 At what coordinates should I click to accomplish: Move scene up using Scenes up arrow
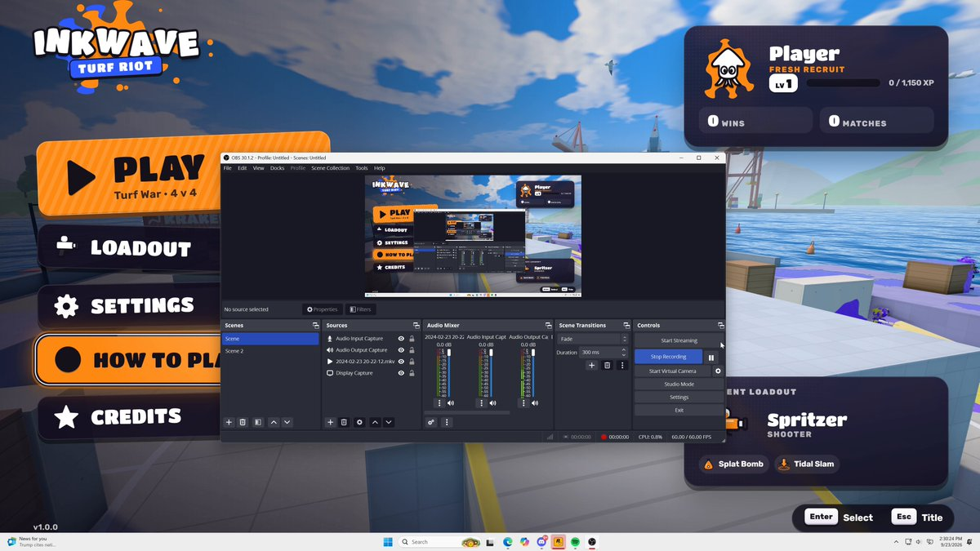pos(274,422)
